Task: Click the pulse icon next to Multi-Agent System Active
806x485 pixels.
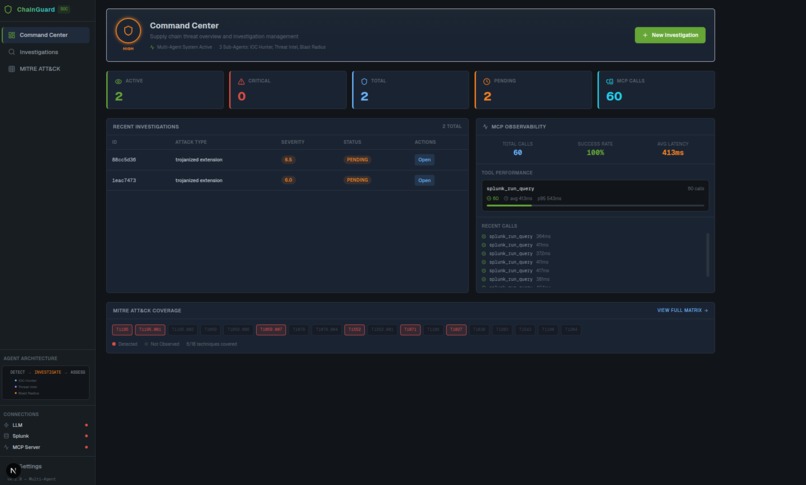Action: point(152,47)
